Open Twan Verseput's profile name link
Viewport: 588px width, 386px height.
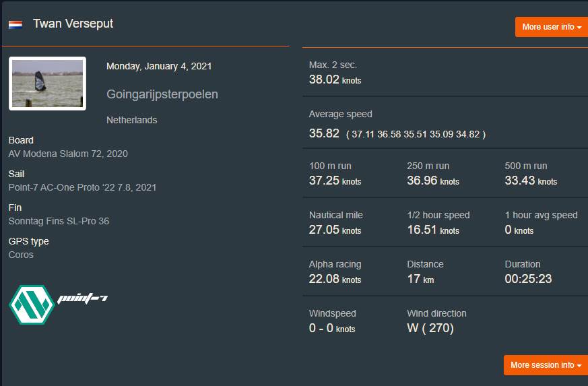pyautogui.click(x=73, y=24)
